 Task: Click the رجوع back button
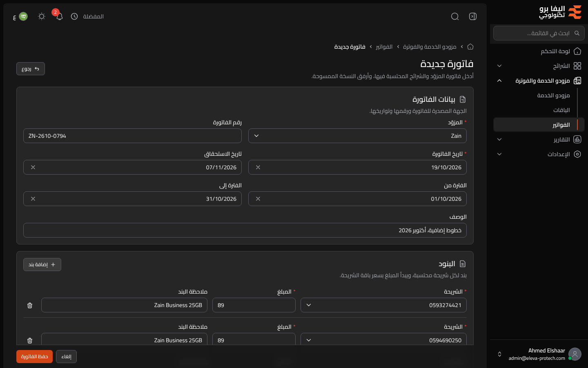point(31,69)
